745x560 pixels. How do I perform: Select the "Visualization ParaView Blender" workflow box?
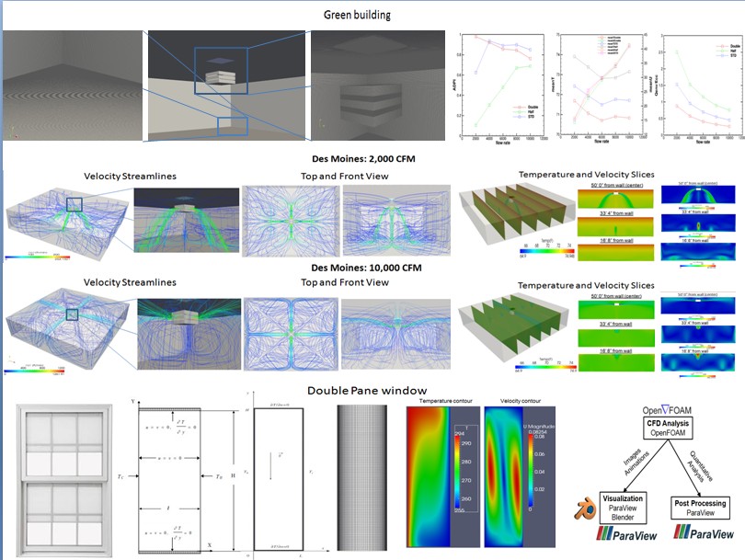pyautogui.click(x=623, y=508)
